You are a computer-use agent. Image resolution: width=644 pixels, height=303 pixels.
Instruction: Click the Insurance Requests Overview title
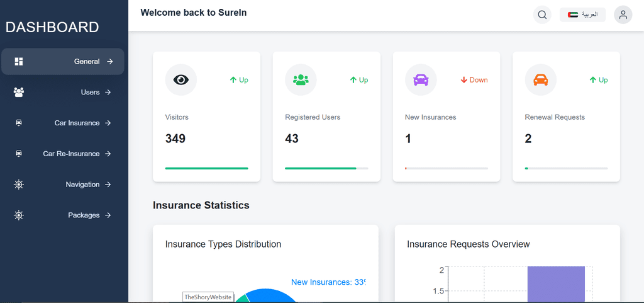tap(468, 244)
